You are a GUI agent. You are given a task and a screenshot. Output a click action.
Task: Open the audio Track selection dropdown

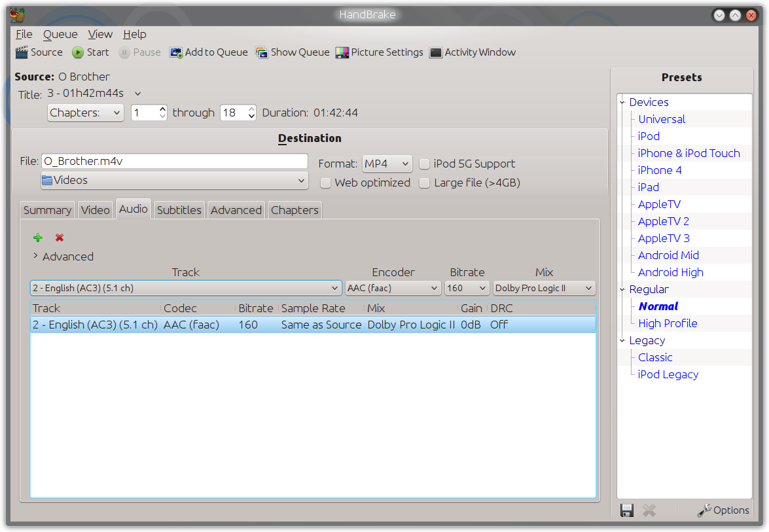click(186, 289)
